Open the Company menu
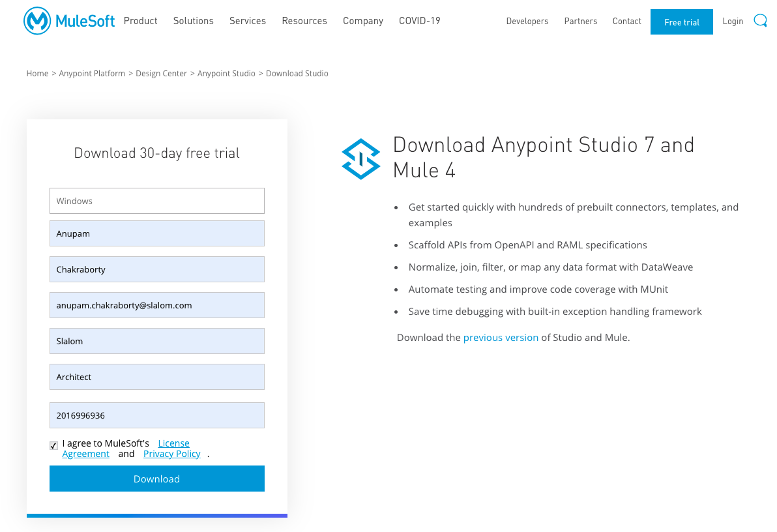 [362, 20]
